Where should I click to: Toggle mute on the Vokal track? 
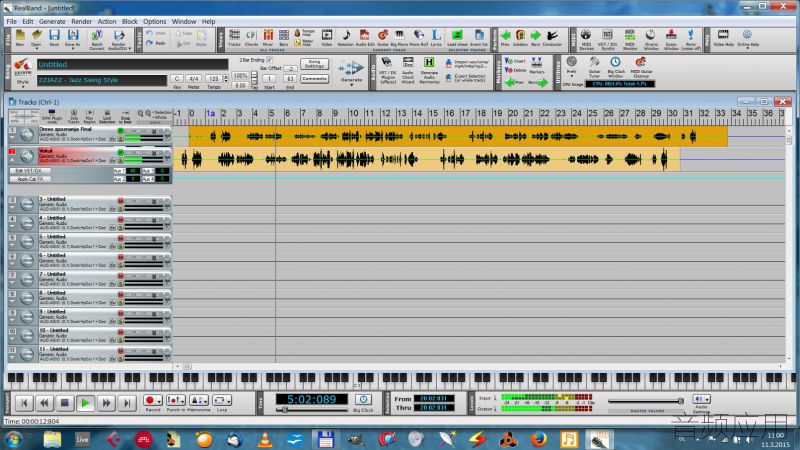point(120,153)
